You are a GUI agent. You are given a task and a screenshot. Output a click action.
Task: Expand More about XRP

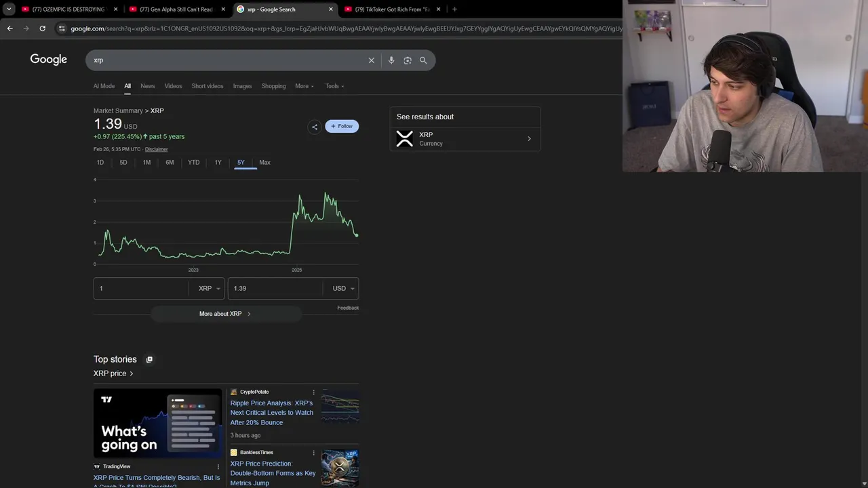coord(226,314)
